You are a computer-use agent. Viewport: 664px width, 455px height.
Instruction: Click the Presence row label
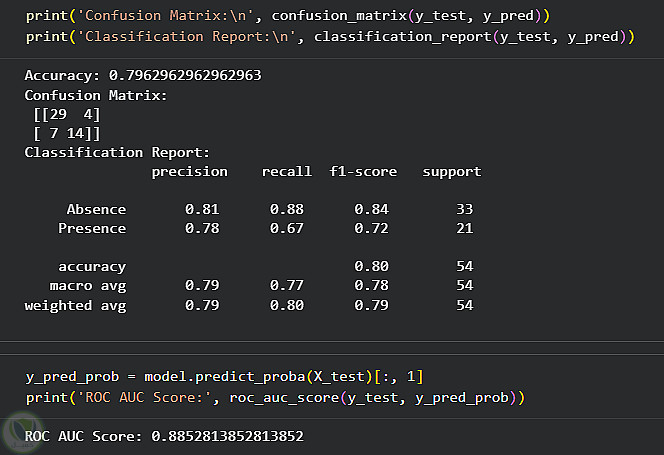(92, 228)
